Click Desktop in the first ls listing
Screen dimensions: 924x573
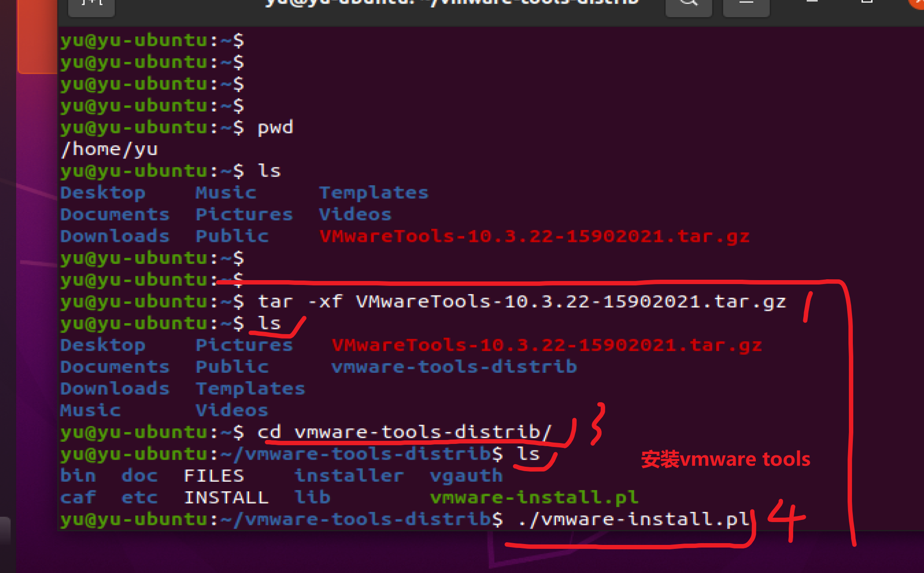[103, 193]
